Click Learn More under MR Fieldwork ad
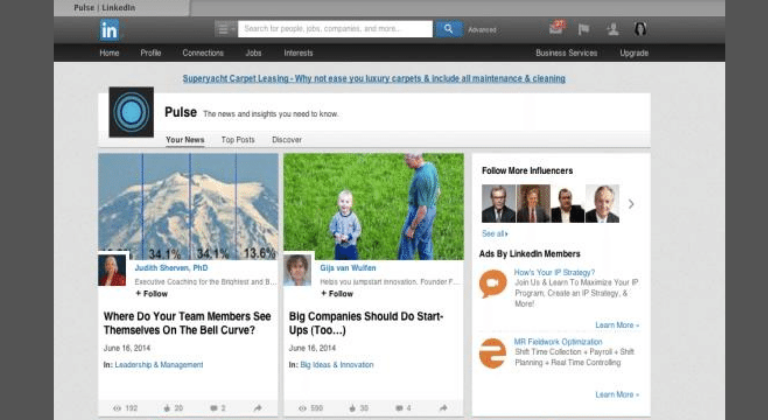 pyautogui.click(x=617, y=395)
